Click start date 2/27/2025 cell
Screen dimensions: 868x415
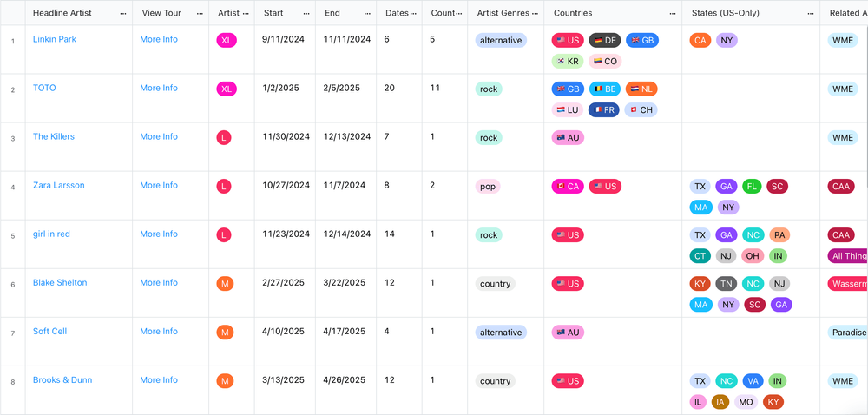point(284,283)
